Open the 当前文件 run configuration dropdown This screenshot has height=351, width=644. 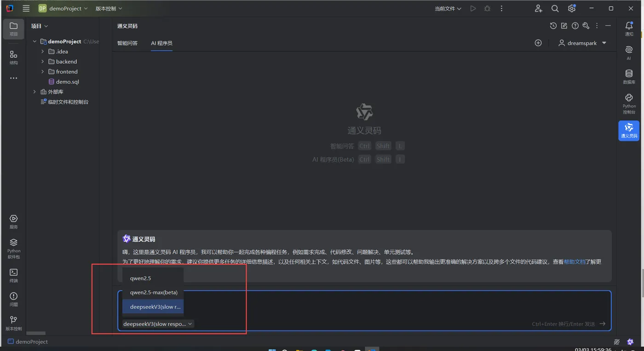coord(448,8)
